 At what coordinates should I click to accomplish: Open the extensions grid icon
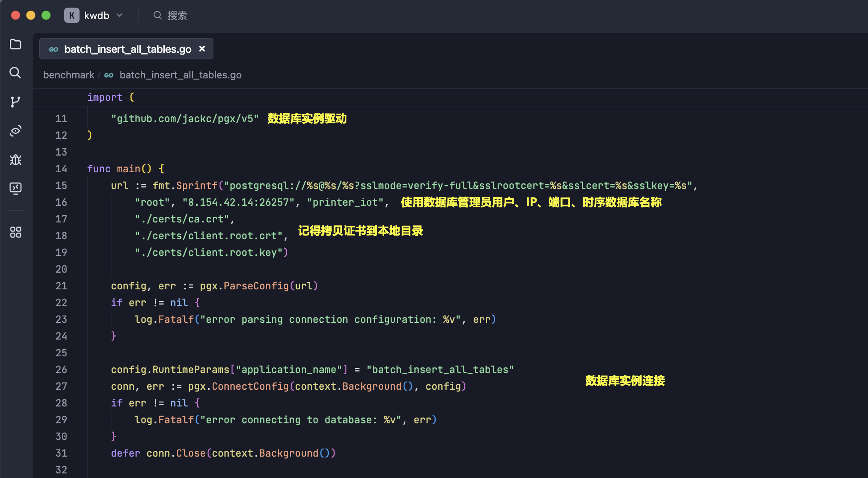(x=16, y=232)
